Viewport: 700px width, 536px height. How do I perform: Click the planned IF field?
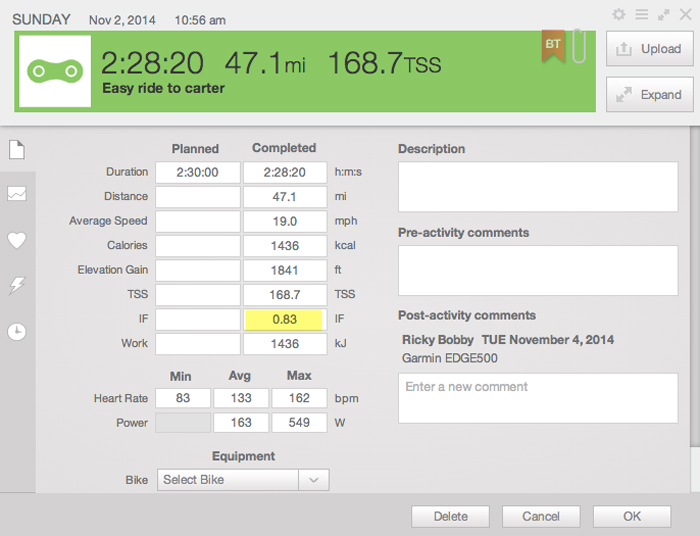coord(198,320)
